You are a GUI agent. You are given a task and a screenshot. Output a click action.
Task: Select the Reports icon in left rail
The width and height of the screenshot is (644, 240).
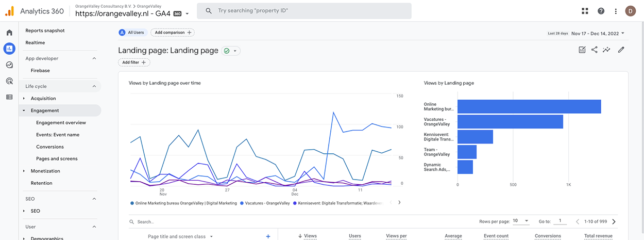click(9, 49)
